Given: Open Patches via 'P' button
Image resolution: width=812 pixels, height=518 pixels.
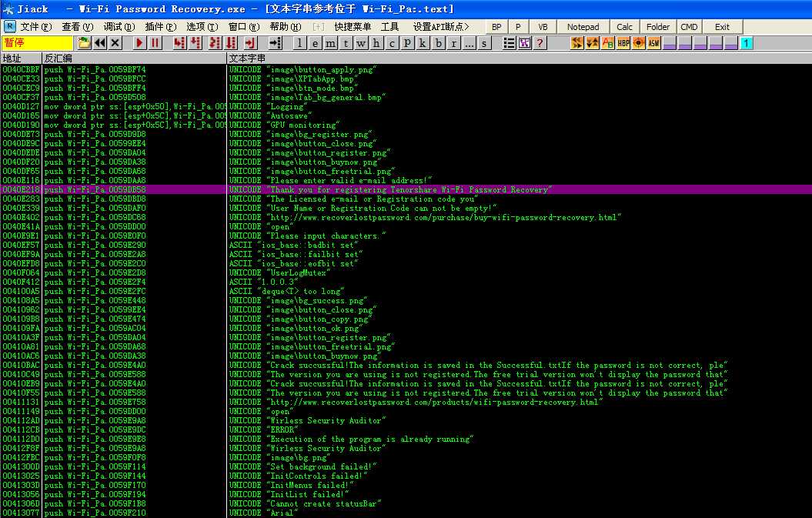Looking at the screenshot, I should 408,43.
